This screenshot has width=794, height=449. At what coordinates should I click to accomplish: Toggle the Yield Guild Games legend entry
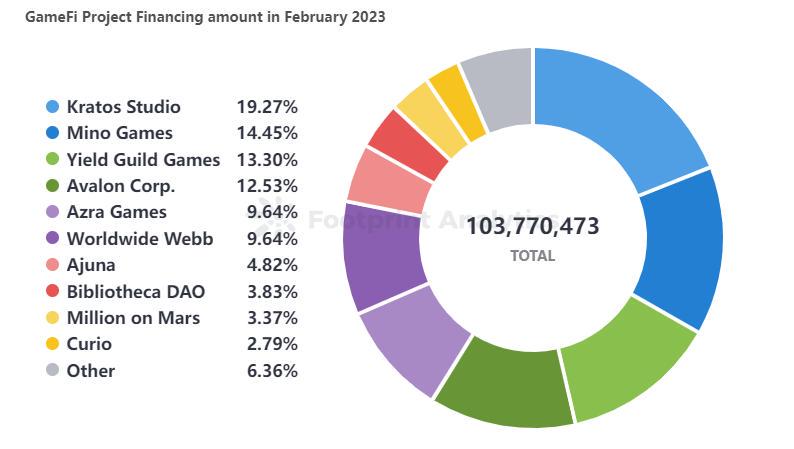(143, 159)
